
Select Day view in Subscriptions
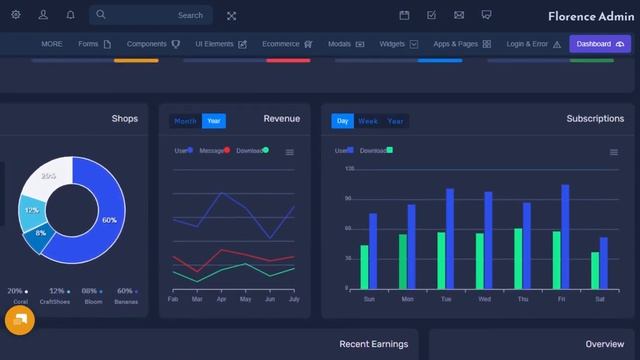coord(342,121)
